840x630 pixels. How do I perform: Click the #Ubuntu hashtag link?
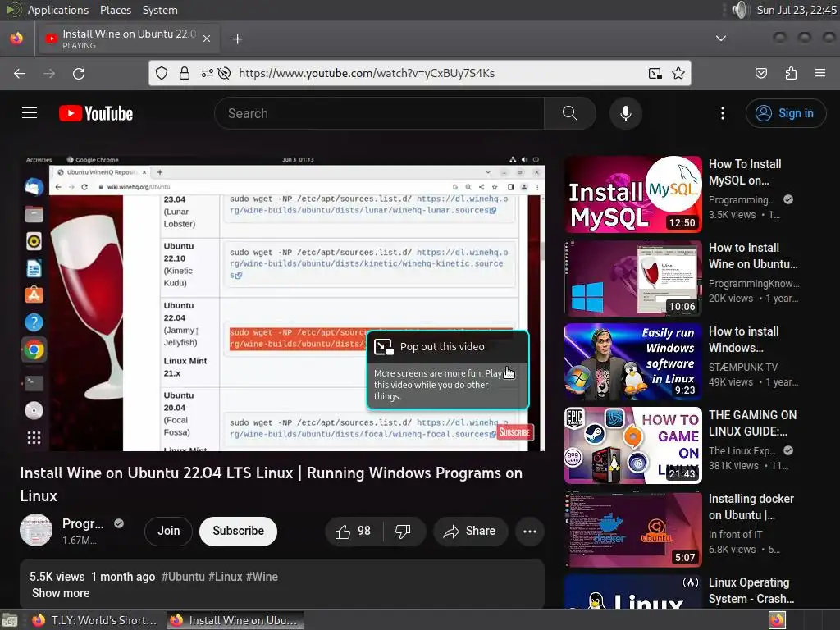tap(183, 577)
